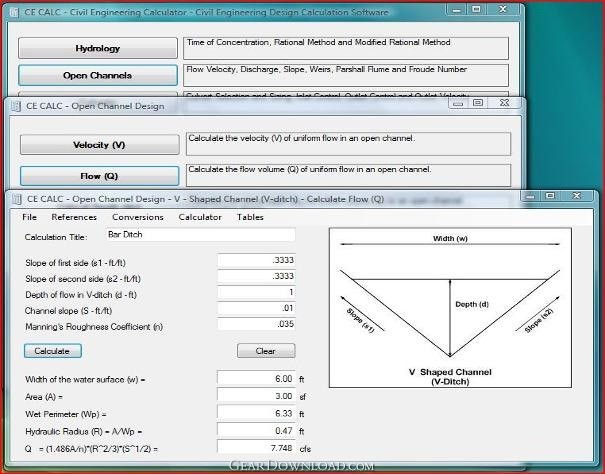Select the Wet Perimeter result 6.33

(x=256, y=413)
